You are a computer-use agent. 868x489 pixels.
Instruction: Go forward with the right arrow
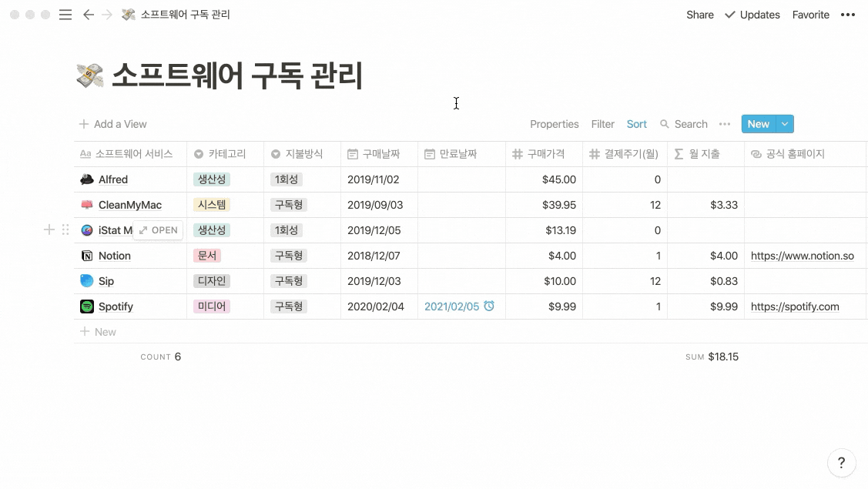click(107, 15)
